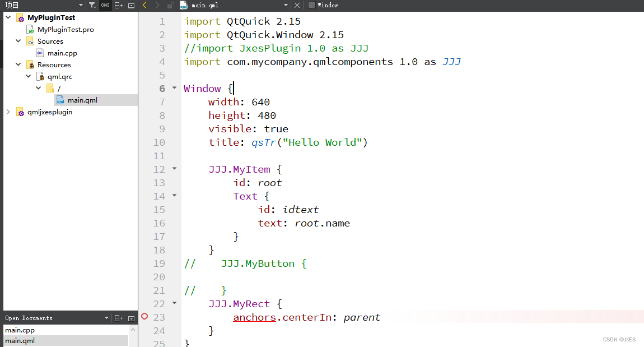The image size is (644, 347).
Task: Collapse the slash prefix folder
Action: pyautogui.click(x=39, y=87)
